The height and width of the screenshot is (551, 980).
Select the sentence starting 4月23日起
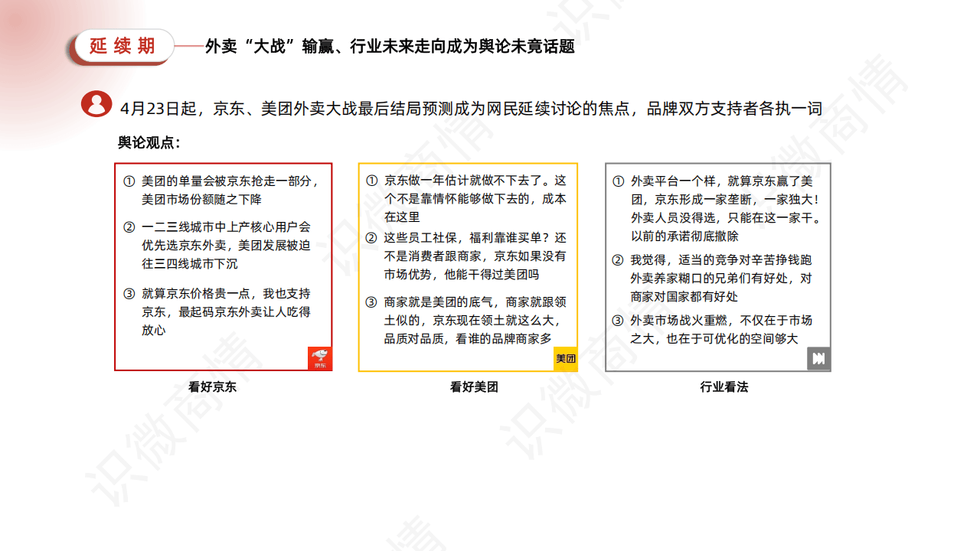pos(472,109)
